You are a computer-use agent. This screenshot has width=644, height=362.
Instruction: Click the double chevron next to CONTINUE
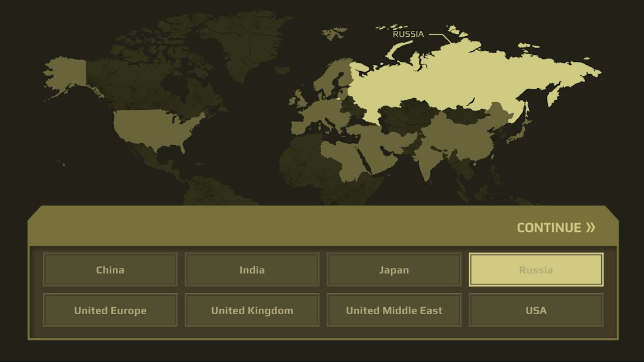tap(591, 227)
